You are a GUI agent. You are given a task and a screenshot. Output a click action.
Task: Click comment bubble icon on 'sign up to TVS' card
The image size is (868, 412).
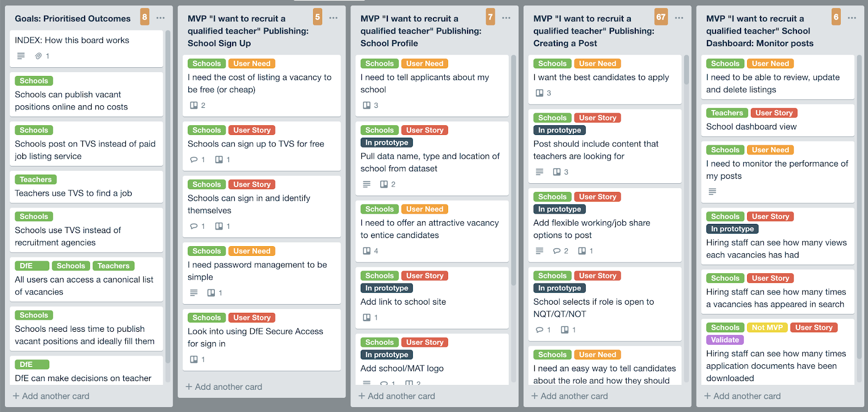click(194, 159)
